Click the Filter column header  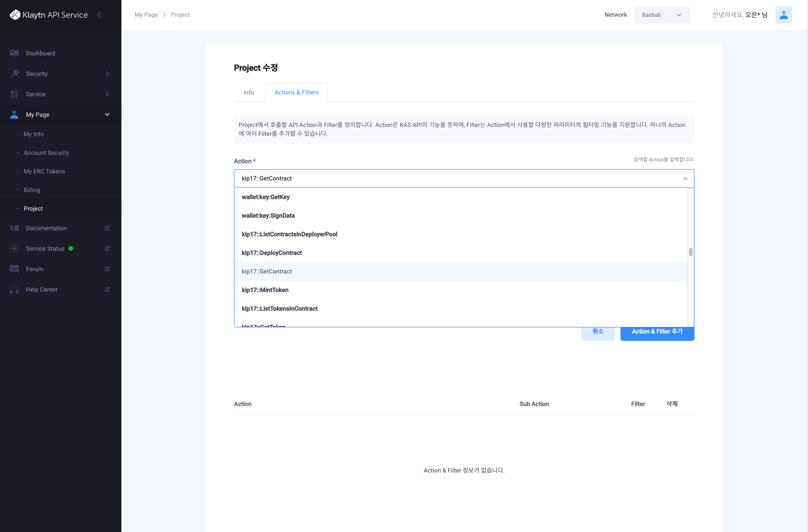638,404
